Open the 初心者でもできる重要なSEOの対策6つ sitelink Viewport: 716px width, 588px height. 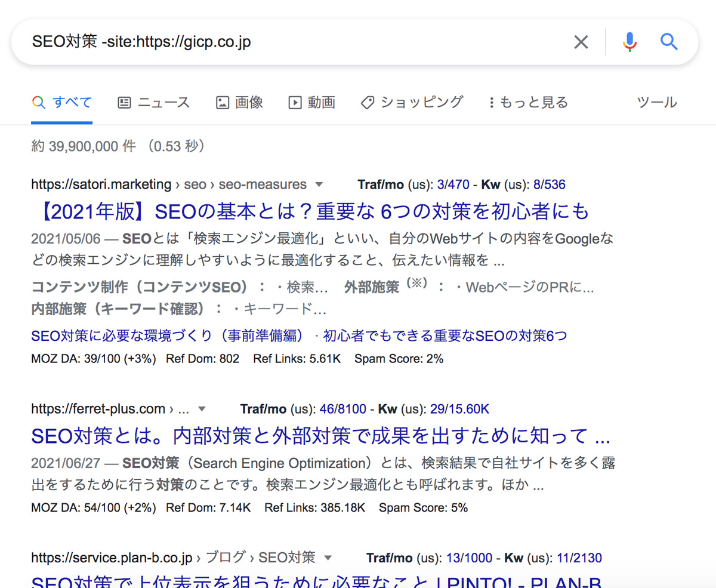pyautogui.click(x=445, y=336)
